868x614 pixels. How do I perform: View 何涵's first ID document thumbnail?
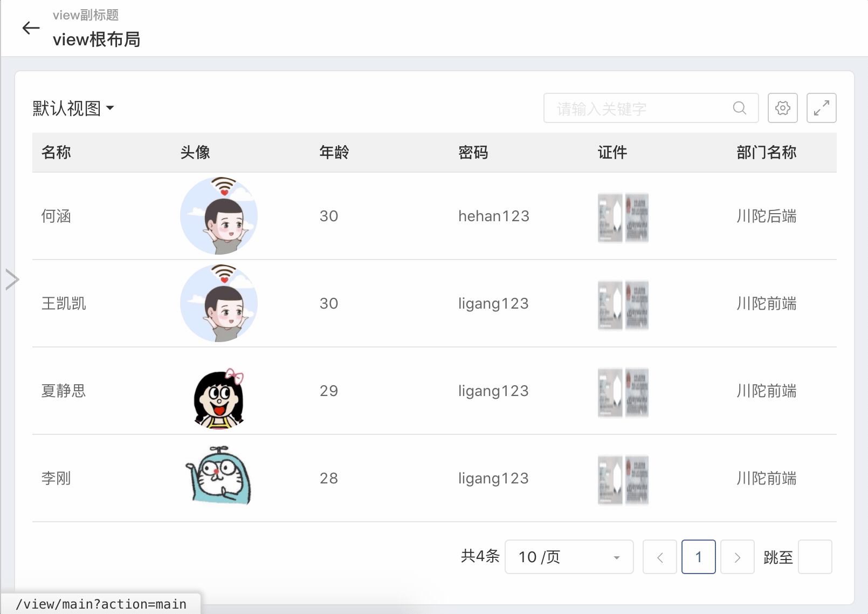coord(610,218)
